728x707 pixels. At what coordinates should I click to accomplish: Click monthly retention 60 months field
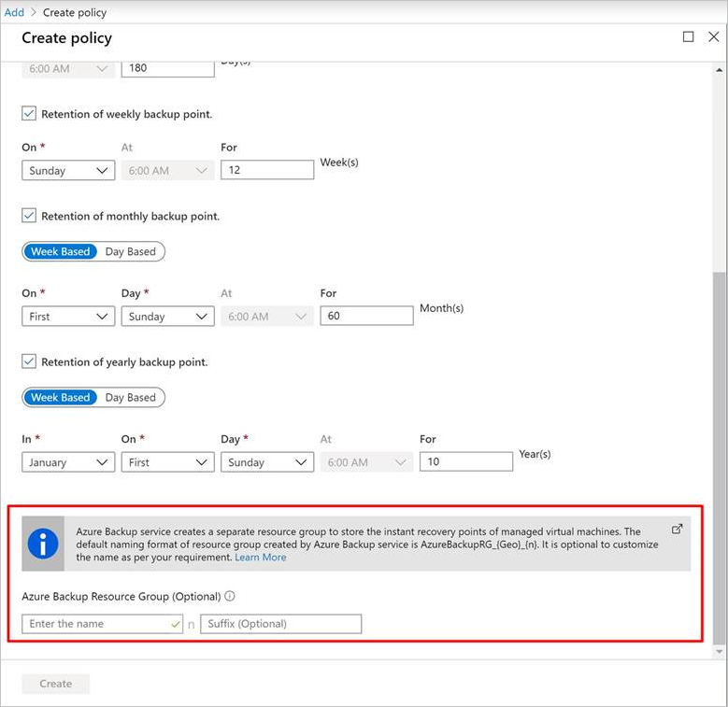pos(366,316)
